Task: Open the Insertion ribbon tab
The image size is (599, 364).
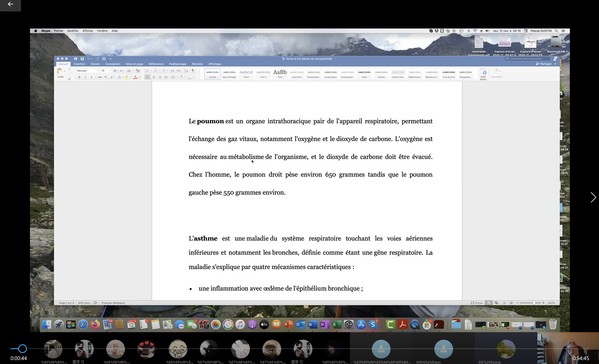Action: point(79,64)
